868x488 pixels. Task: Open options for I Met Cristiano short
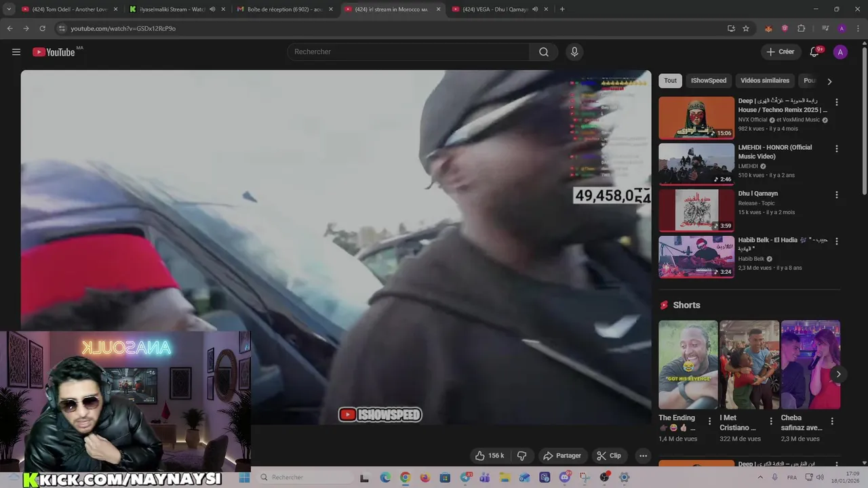[x=771, y=421]
